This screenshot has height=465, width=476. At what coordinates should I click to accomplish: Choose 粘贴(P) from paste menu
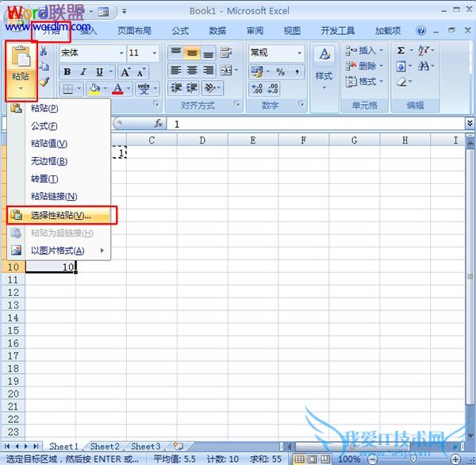59,108
